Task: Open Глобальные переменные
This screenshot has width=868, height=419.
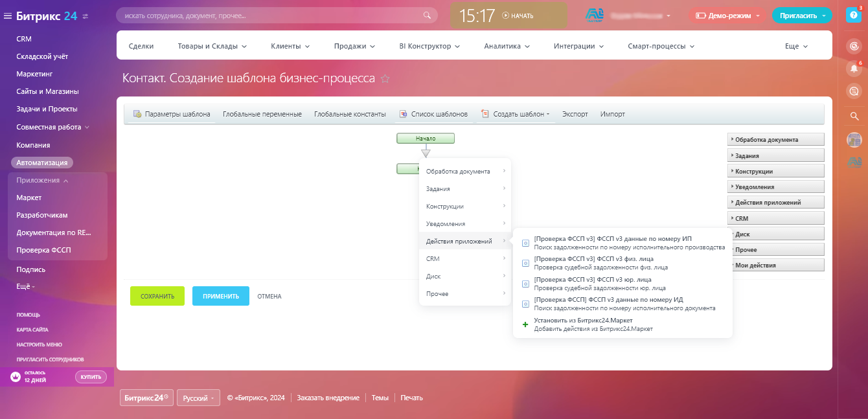Action: [262, 114]
